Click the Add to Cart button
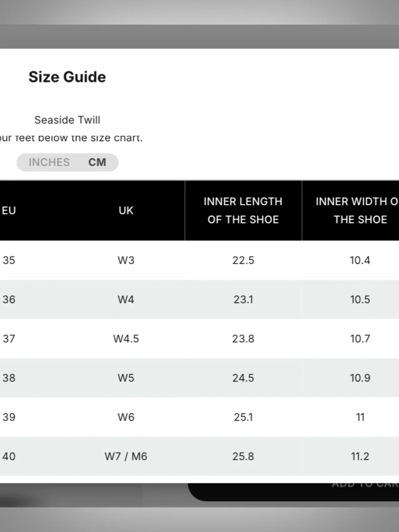Viewport: 399px width, 532px height. tap(293, 492)
